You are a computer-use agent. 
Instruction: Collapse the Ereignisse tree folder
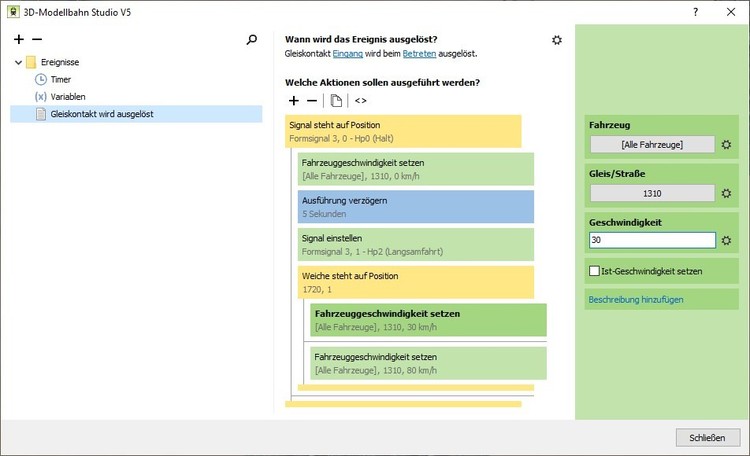pos(19,62)
